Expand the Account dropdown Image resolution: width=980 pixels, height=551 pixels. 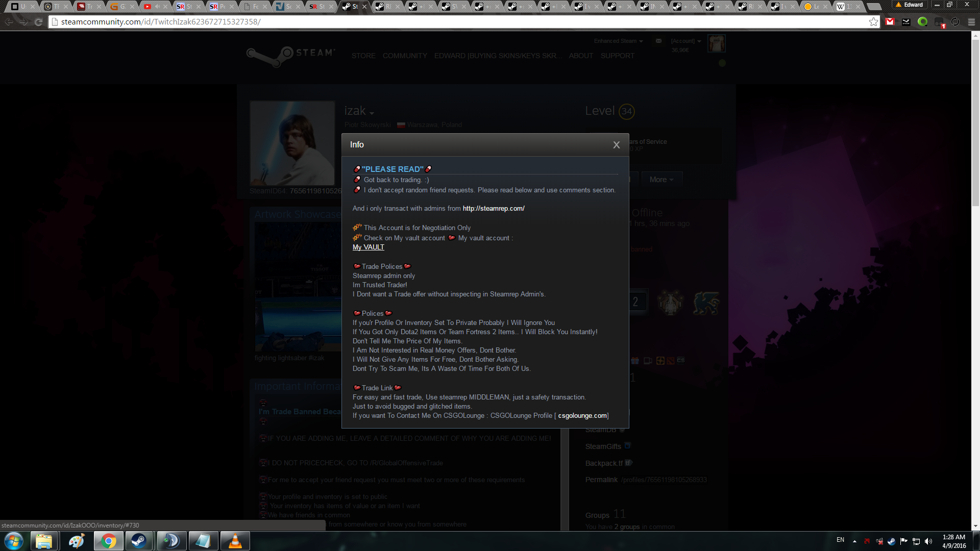(x=685, y=41)
